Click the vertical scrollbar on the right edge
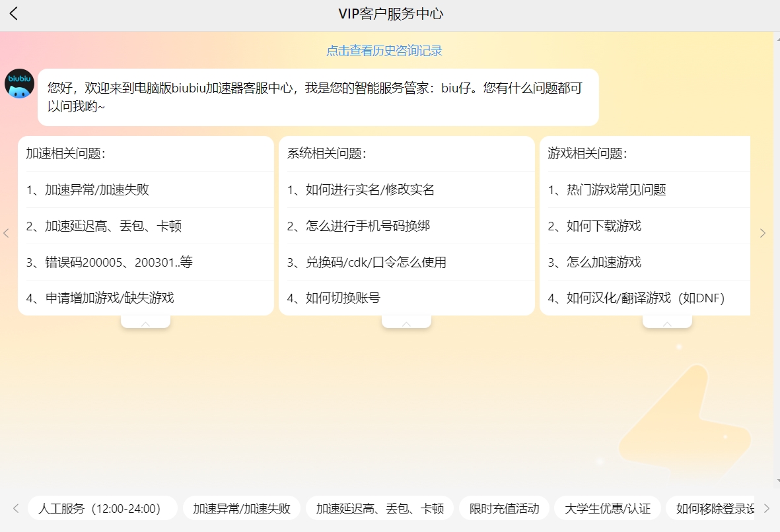The height and width of the screenshot is (532, 780). tap(776, 257)
